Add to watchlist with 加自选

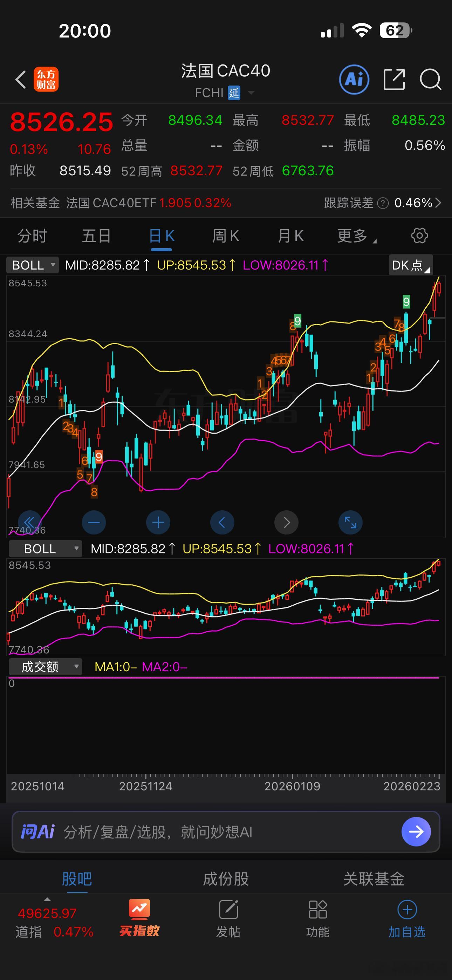point(407,919)
